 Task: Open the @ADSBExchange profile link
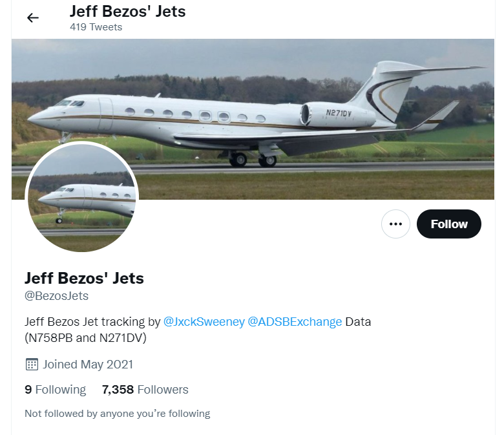point(295,321)
